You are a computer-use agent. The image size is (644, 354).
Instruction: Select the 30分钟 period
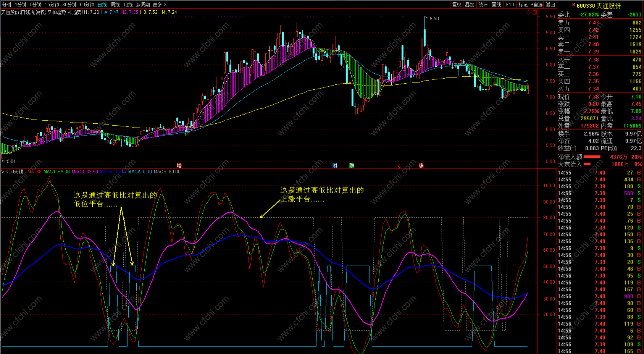pos(69,5)
